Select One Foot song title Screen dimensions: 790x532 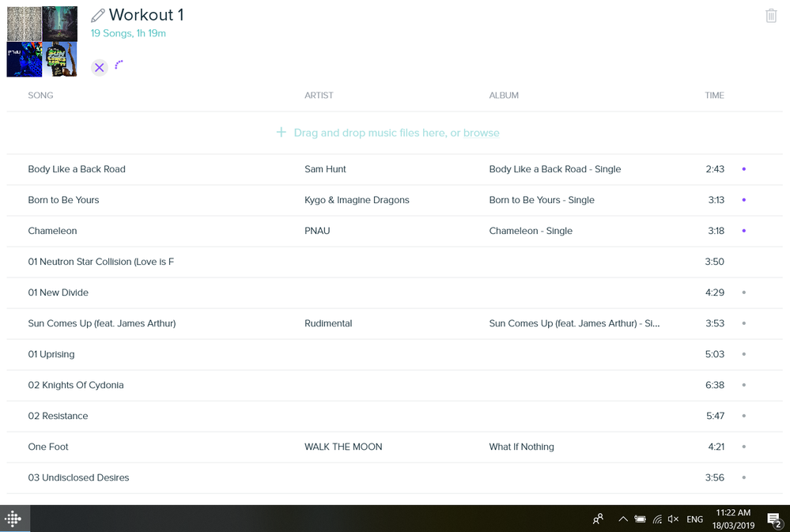tap(48, 447)
